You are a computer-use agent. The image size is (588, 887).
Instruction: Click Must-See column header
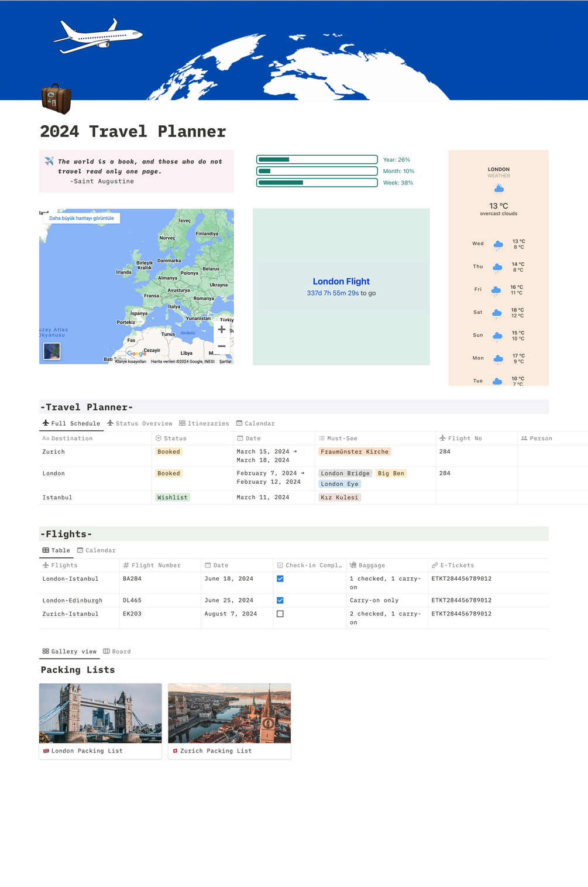(x=375, y=439)
